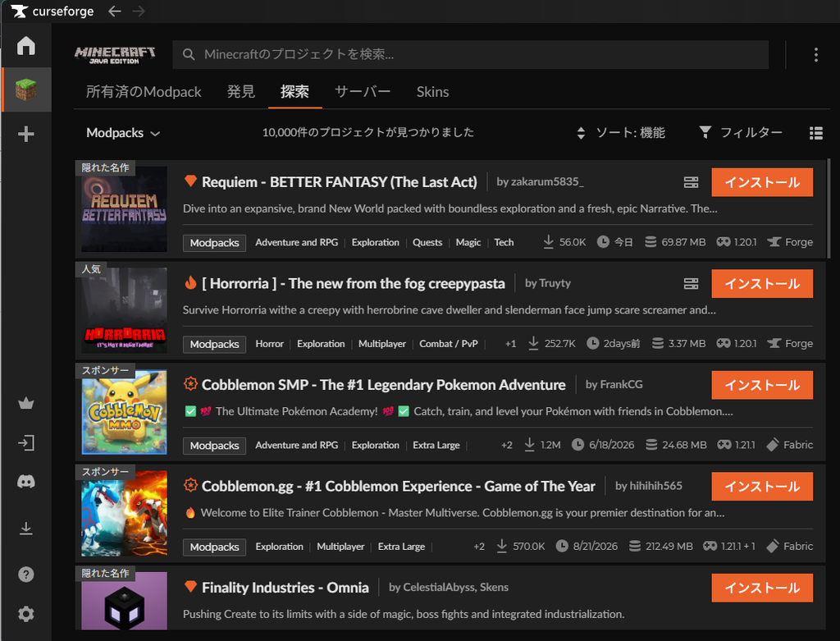Select the Minecraft grass block game icon
This screenshot has width=840, height=641.
25,89
